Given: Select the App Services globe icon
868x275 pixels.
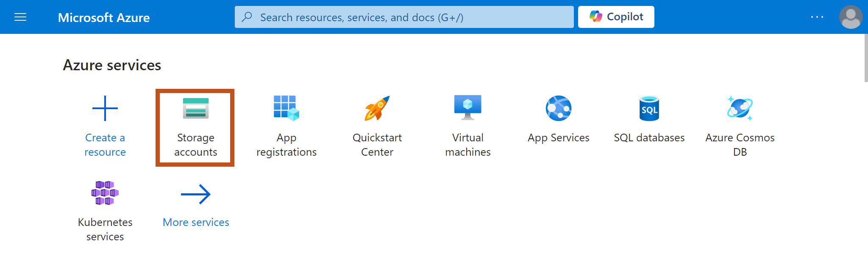Looking at the screenshot, I should tap(558, 108).
